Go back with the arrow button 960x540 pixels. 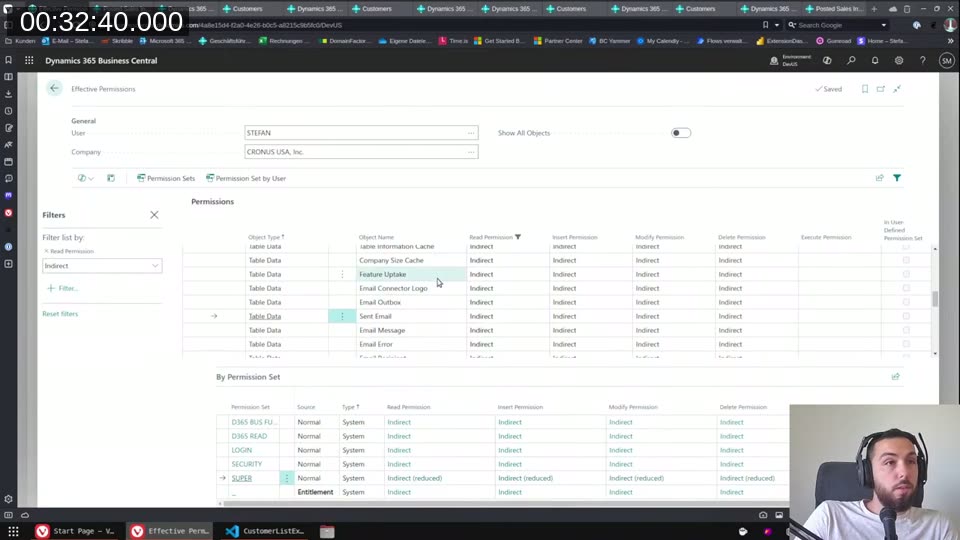(54, 89)
